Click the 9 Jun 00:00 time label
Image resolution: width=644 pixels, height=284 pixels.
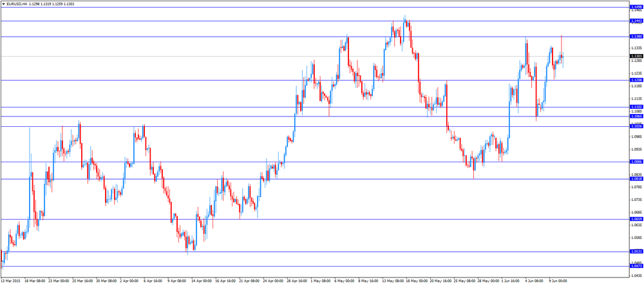559,281
